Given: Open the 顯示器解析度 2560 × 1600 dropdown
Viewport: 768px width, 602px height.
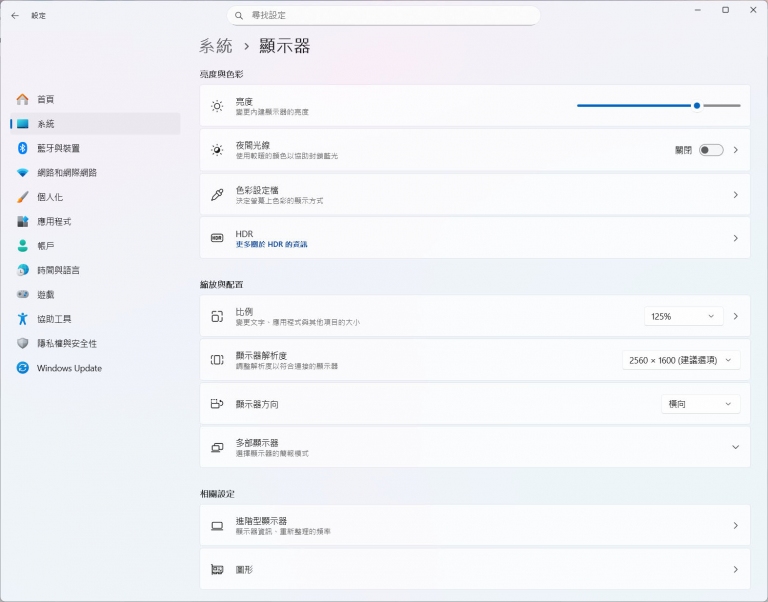Looking at the screenshot, I should [681, 360].
